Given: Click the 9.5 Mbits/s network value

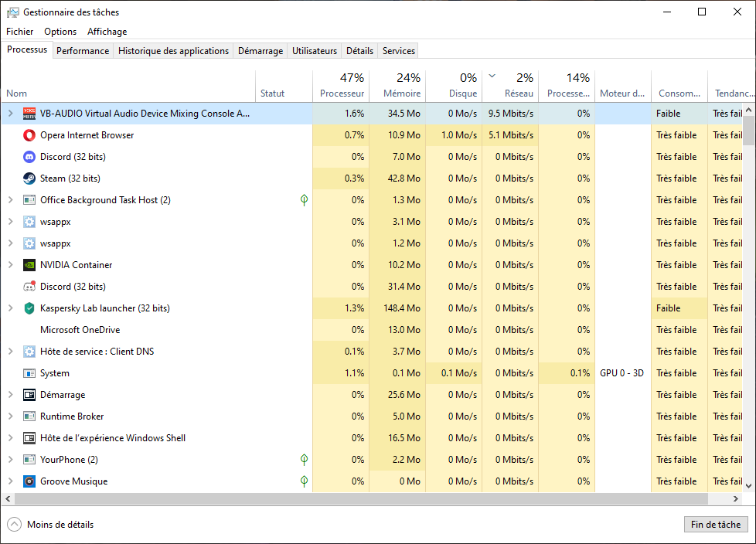Looking at the screenshot, I should coord(511,114).
